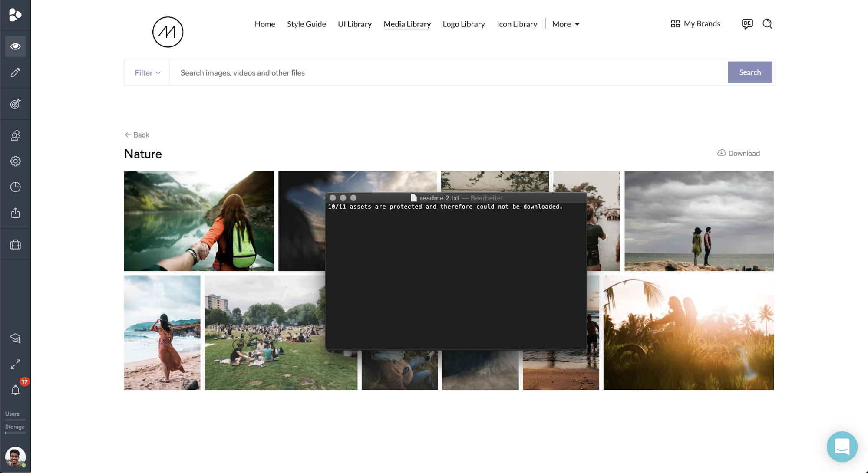Open the users icon in sidebar
The image size is (868, 473).
[15, 136]
